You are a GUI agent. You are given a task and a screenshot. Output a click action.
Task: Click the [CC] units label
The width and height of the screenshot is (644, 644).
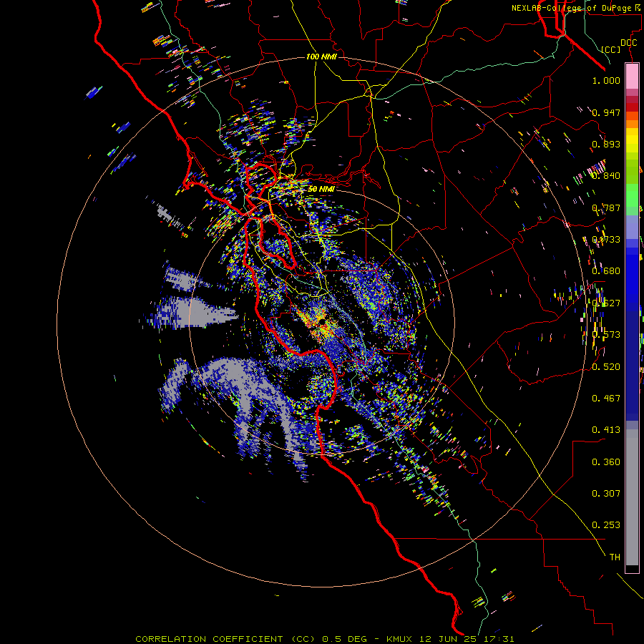click(x=611, y=49)
